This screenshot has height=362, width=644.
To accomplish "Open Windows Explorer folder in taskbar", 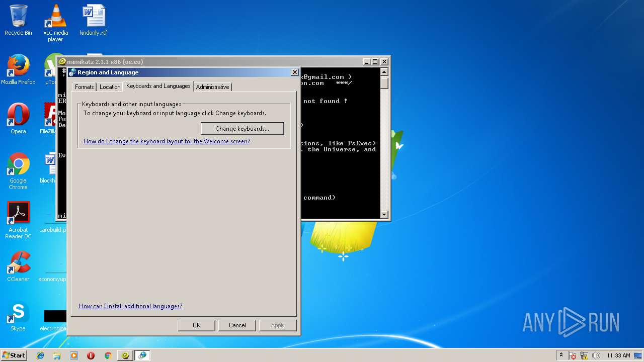I will point(57,355).
